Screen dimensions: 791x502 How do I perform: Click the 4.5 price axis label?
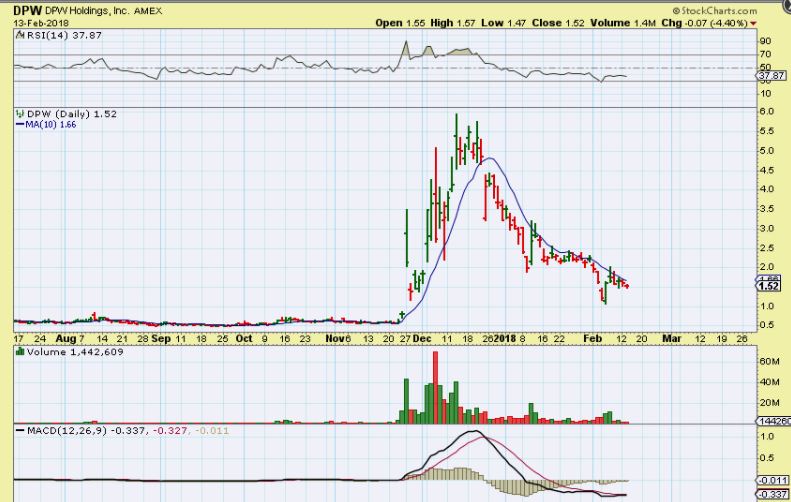(x=766, y=170)
